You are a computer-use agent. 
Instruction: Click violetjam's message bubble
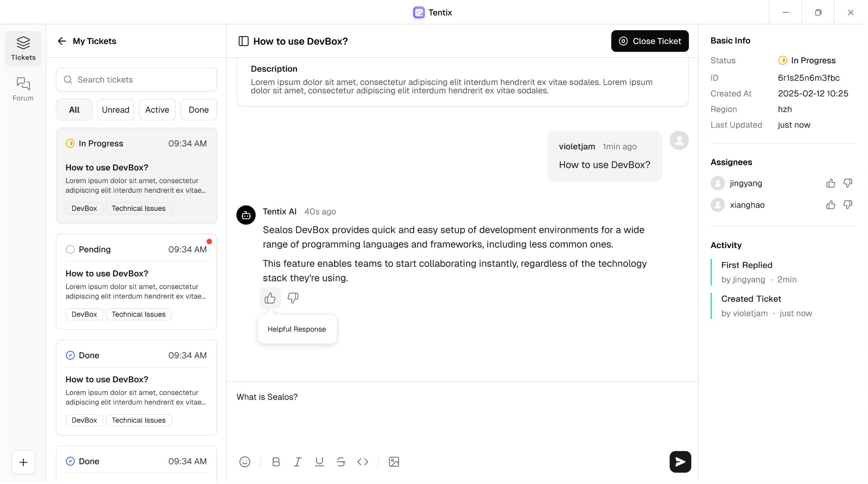(x=604, y=156)
